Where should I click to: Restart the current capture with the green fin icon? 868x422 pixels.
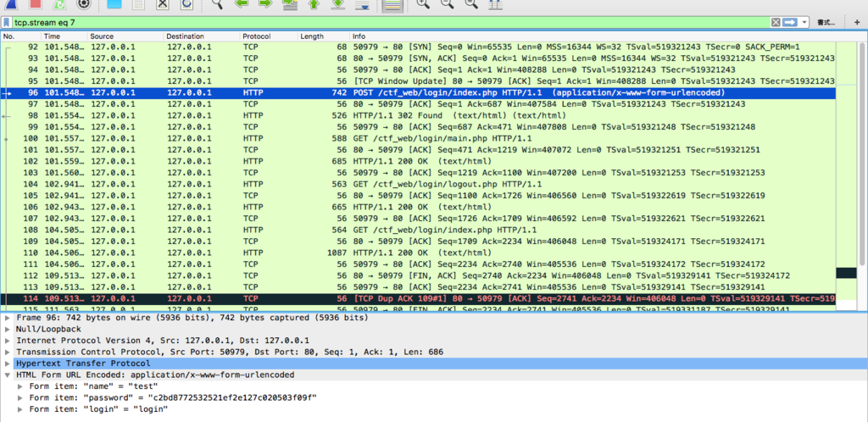[59, 4]
